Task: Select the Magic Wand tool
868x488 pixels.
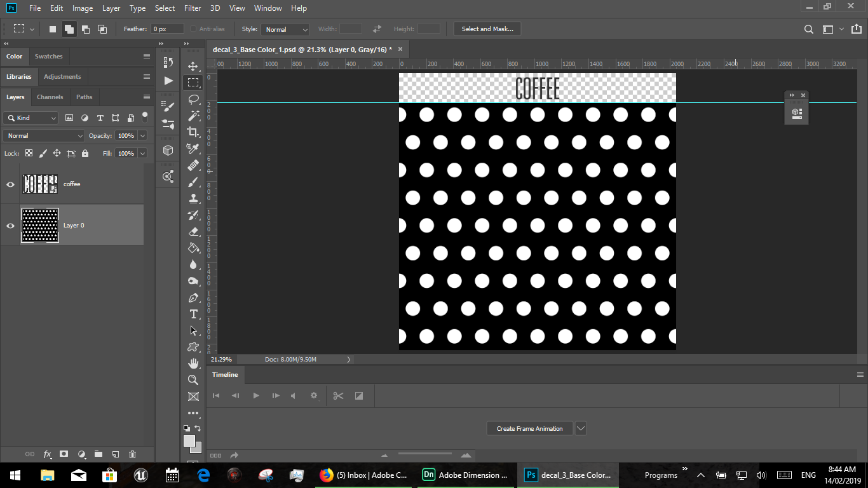Action: coord(193,116)
